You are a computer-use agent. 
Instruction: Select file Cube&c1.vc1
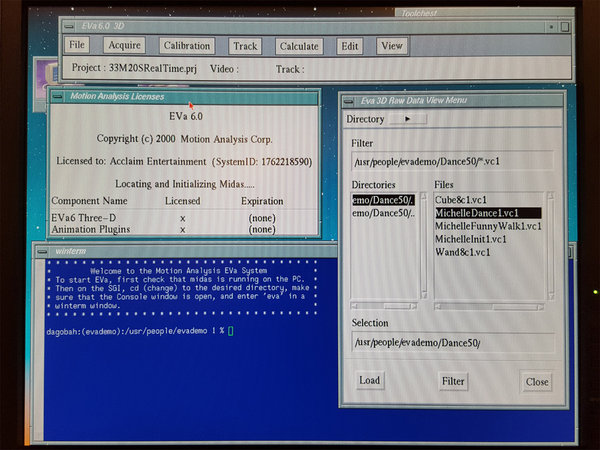coord(461,200)
